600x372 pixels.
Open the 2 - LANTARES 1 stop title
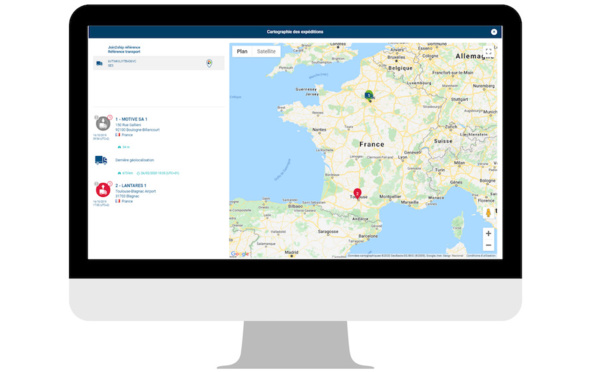(x=131, y=186)
